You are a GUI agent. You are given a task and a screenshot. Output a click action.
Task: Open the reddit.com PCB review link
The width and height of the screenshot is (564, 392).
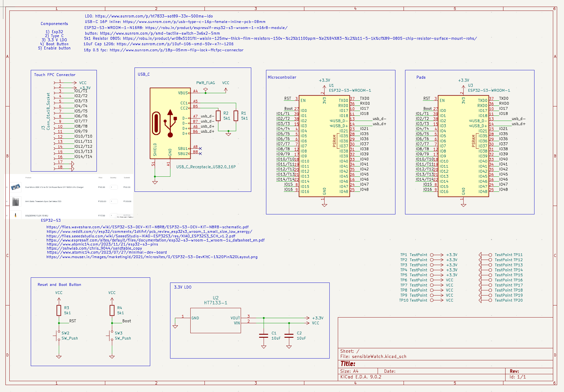tap(149, 232)
